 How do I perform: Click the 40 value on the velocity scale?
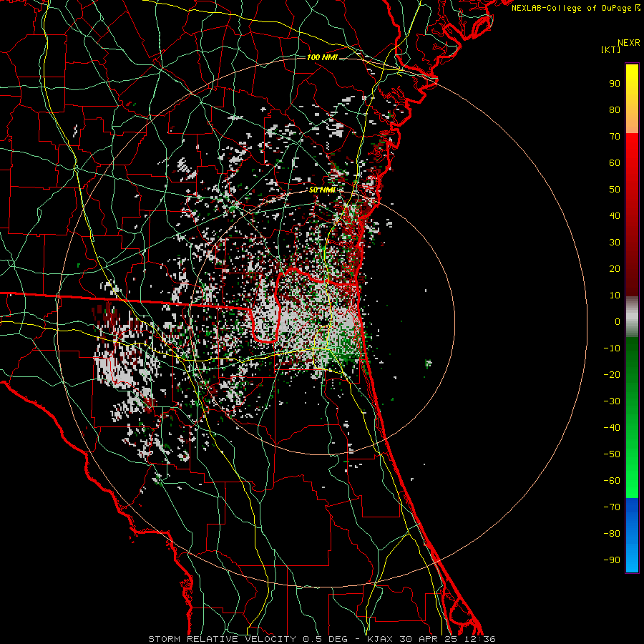pos(615,215)
